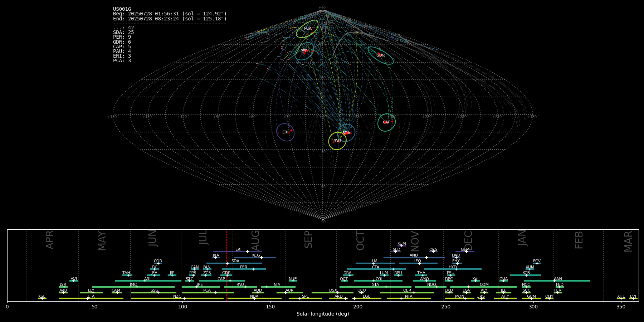The image size is (644, 322).
Task: Select the ERI radiant label on sky map
Action: [x=285, y=132]
